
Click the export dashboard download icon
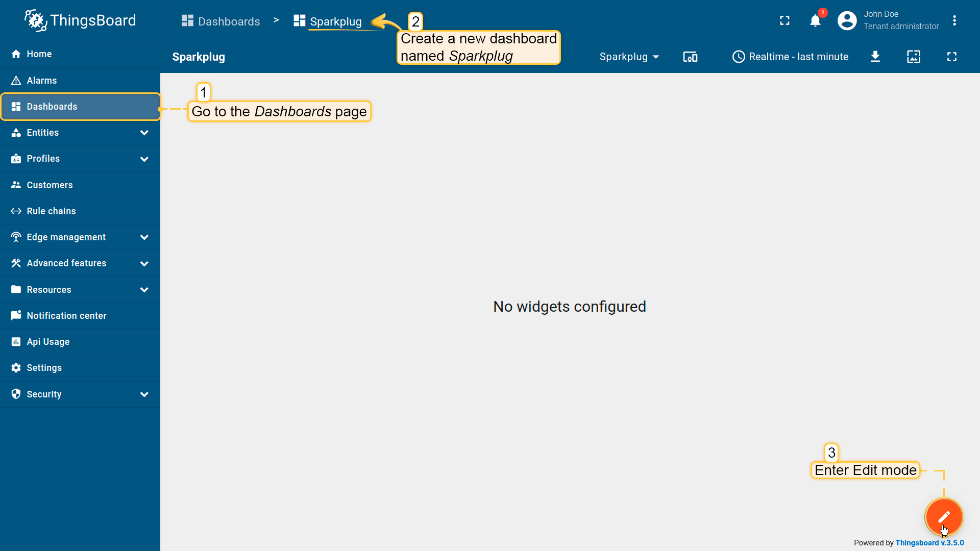875,57
